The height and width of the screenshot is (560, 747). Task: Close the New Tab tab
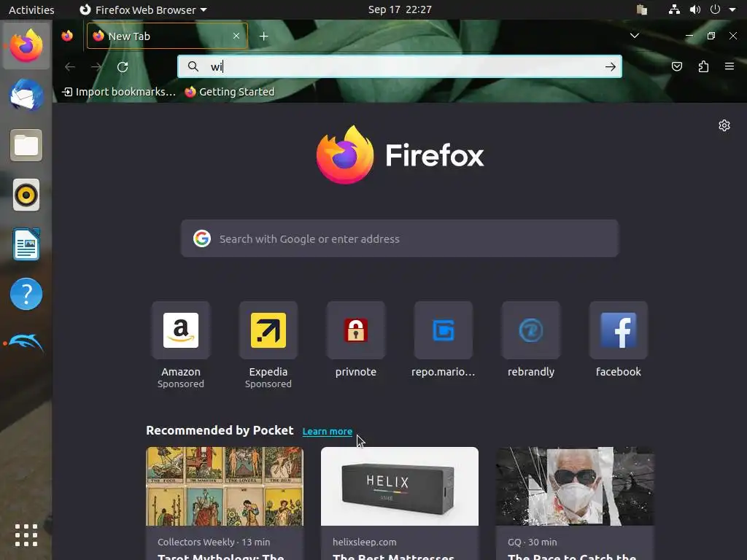(x=236, y=36)
